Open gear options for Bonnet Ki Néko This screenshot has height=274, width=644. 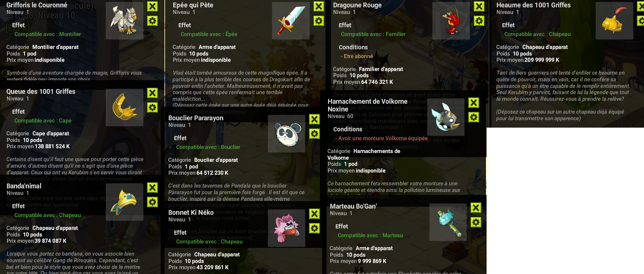click(314, 228)
